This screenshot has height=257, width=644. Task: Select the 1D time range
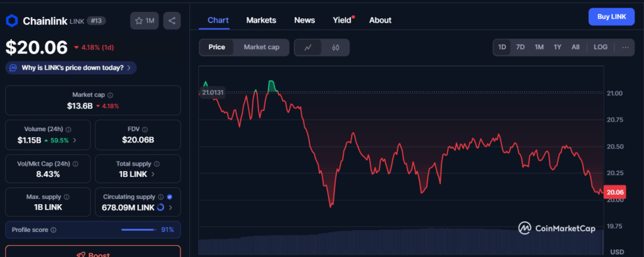(x=502, y=47)
